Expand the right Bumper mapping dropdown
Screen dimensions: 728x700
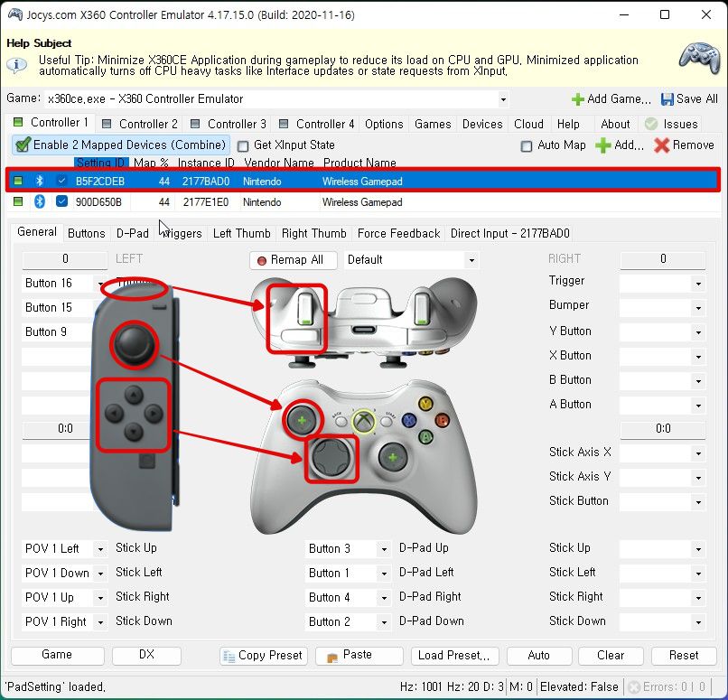click(698, 308)
